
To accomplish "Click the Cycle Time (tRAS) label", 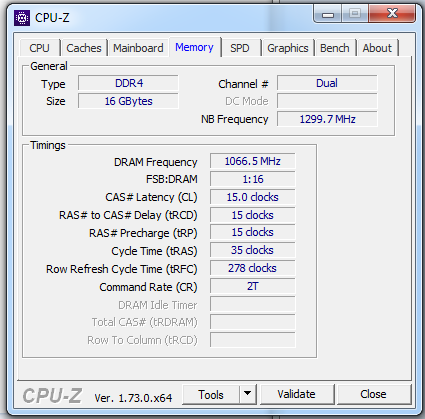I will [x=154, y=251].
